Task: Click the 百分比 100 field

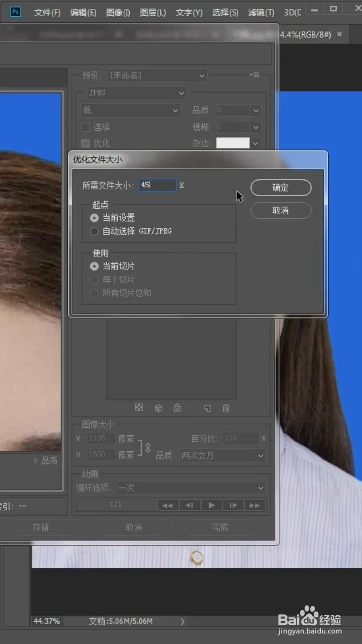Action: click(x=240, y=438)
